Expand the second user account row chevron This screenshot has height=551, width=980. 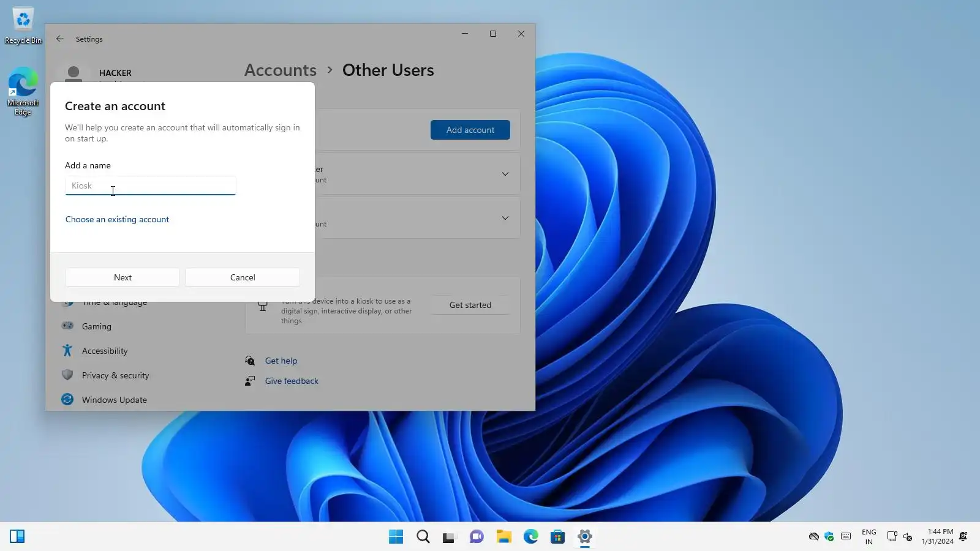coord(505,218)
